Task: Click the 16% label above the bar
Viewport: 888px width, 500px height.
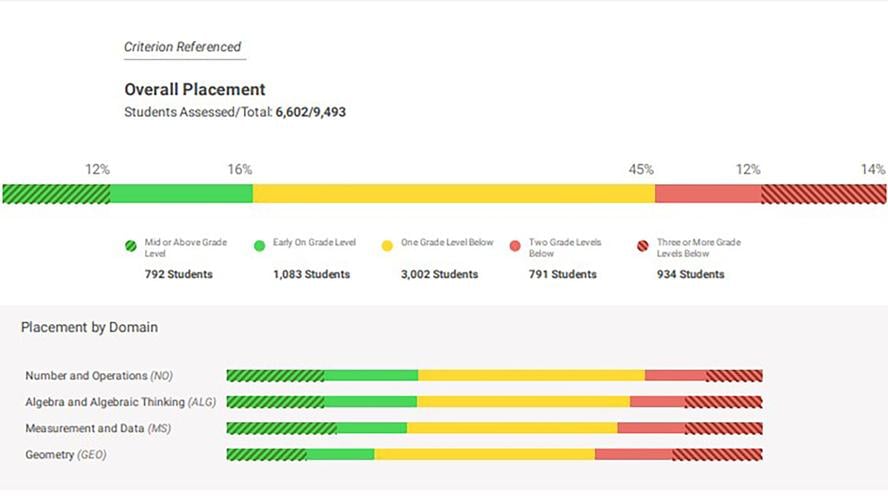Action: pyautogui.click(x=240, y=169)
